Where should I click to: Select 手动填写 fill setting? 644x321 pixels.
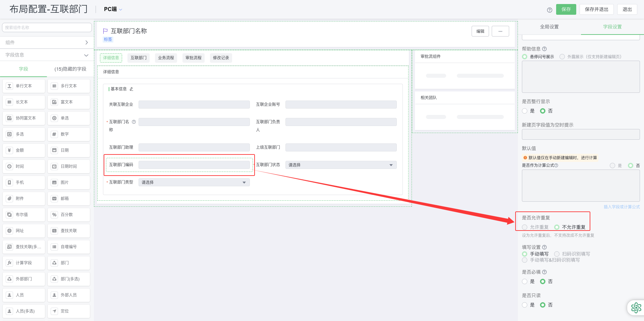point(525,254)
